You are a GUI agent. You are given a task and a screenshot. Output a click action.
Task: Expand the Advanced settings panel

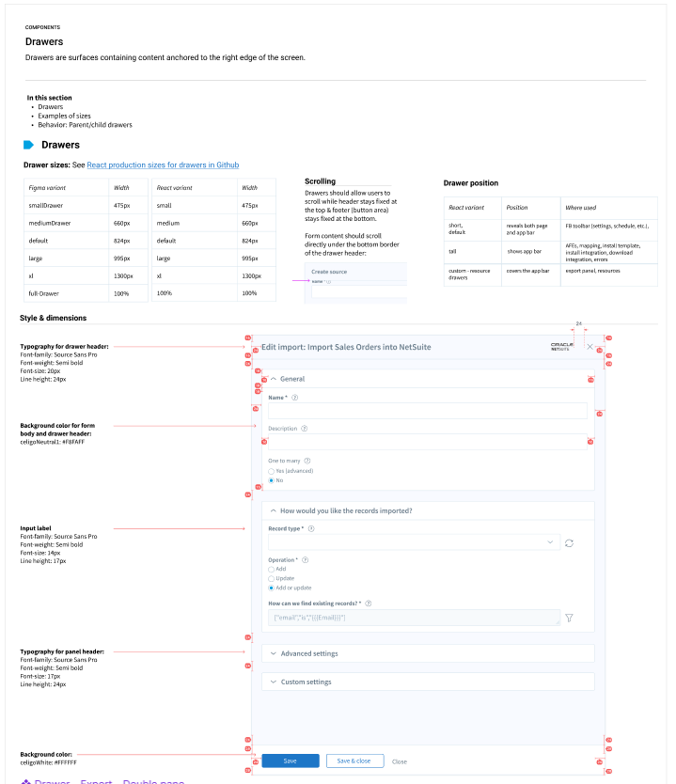[x=273, y=653]
